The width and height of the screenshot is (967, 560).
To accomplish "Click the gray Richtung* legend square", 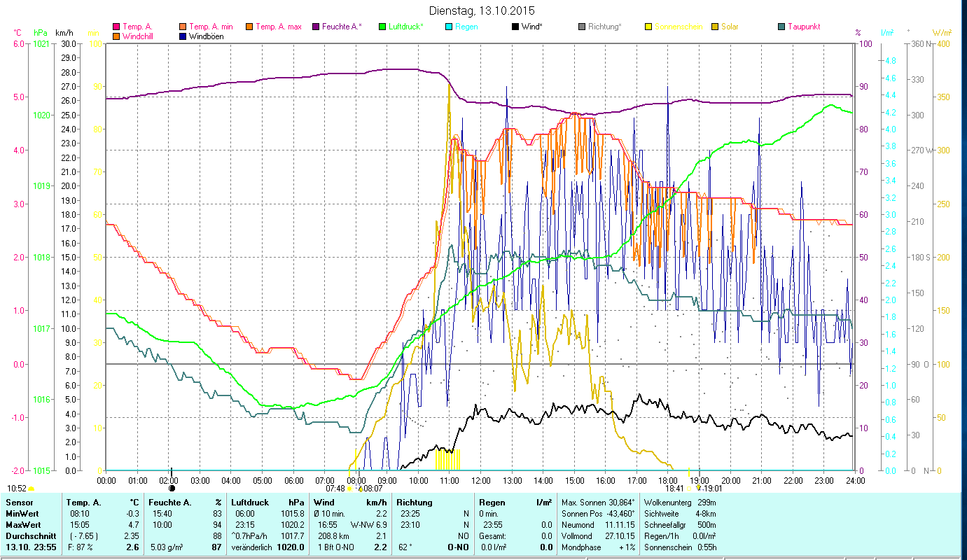I will (x=582, y=27).
